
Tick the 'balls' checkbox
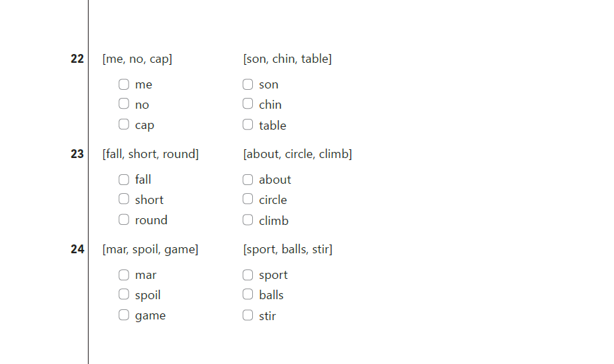[247, 294]
